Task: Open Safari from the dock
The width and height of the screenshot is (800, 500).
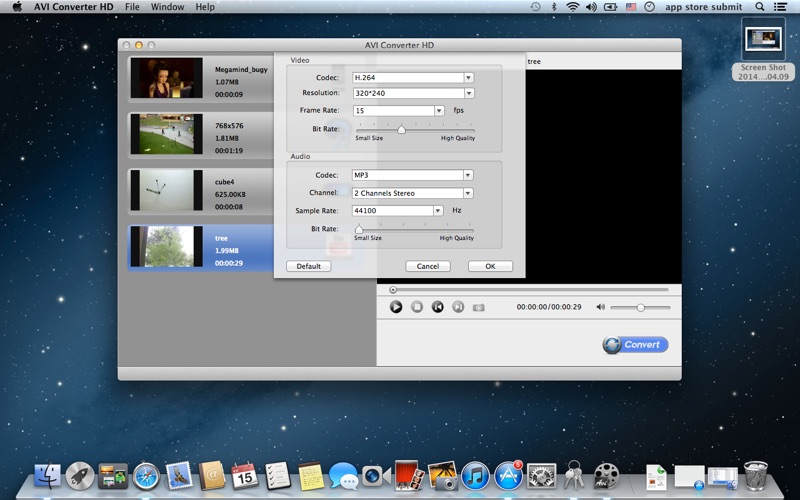Action: 146,475
